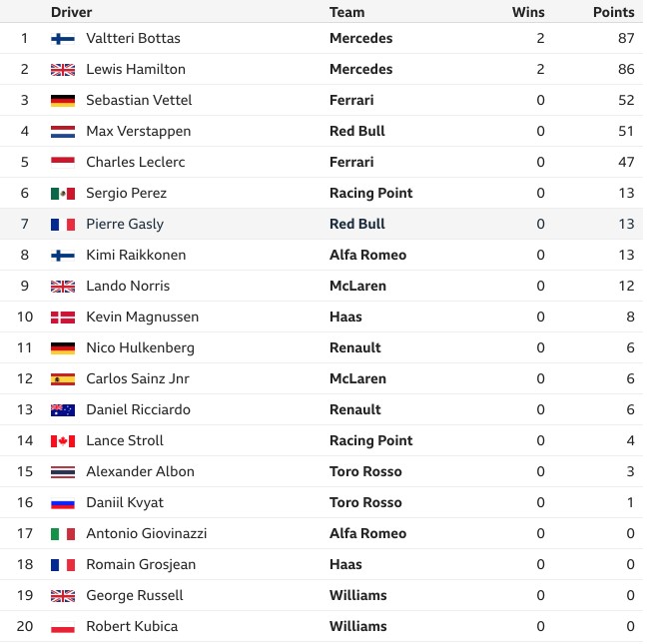The height and width of the screenshot is (644, 651).
Task: Click the Polish flag beside Robert Kubica
Action: point(63,627)
